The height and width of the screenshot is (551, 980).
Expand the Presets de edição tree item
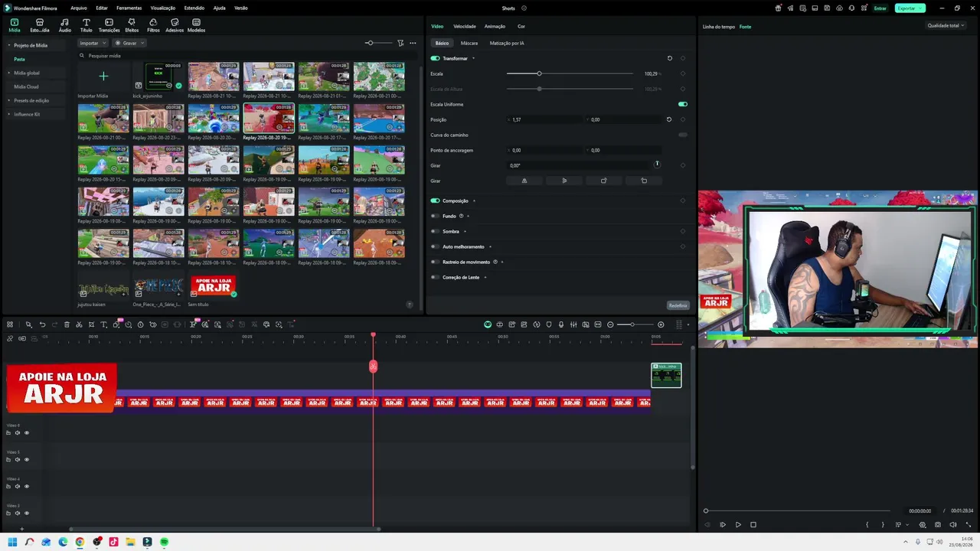pyautogui.click(x=8, y=100)
